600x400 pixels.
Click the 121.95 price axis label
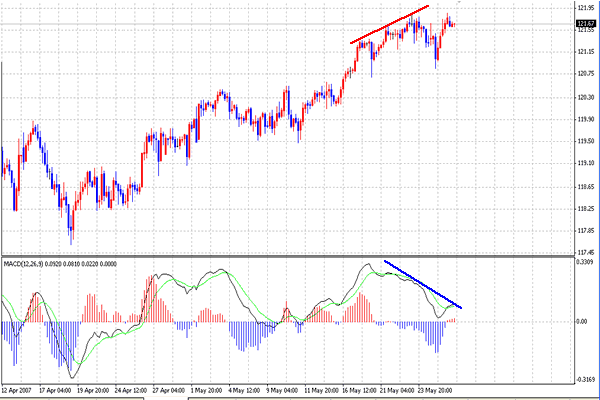click(x=586, y=8)
